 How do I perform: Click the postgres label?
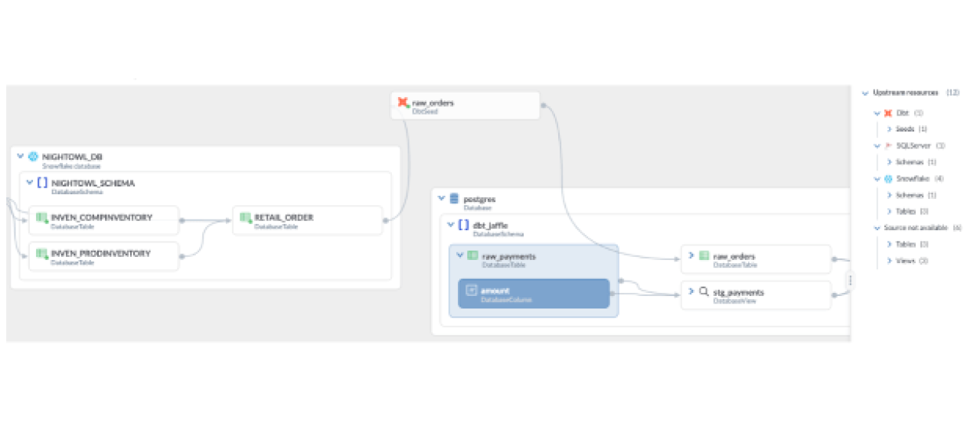(x=479, y=199)
